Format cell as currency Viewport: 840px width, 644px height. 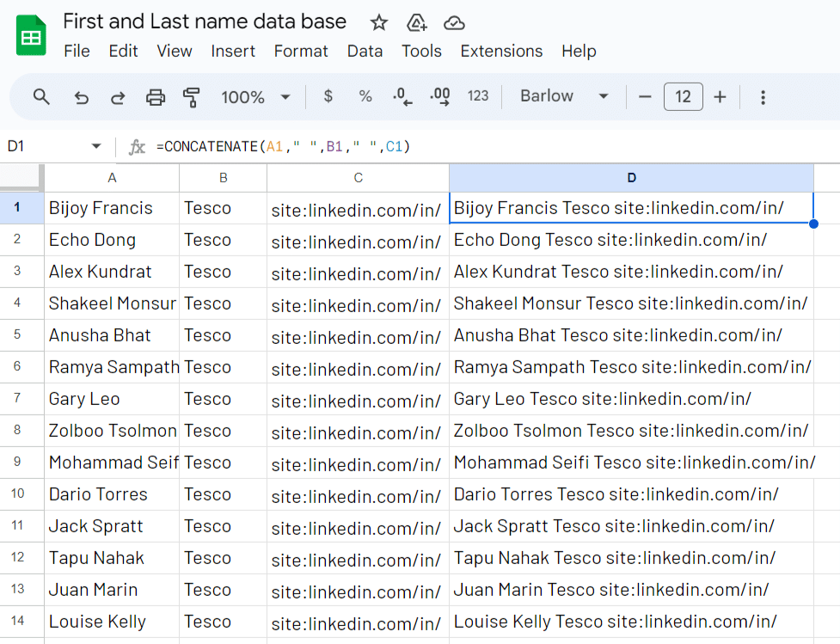pyautogui.click(x=328, y=97)
